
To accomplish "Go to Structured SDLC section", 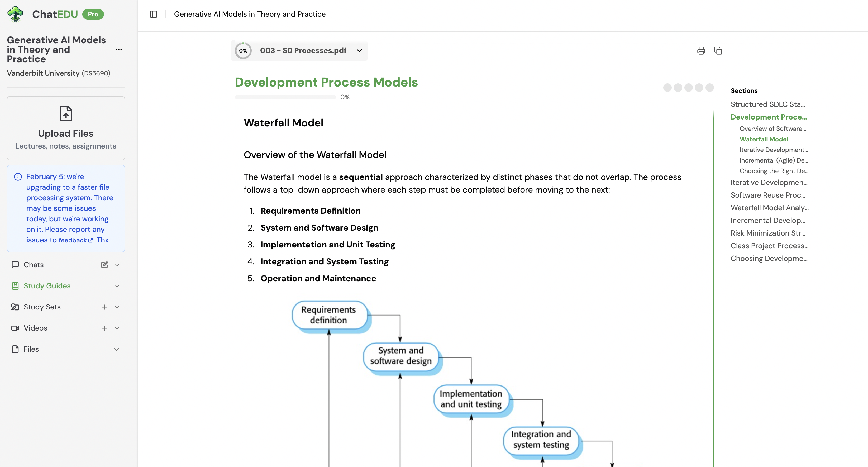I will 767,104.
